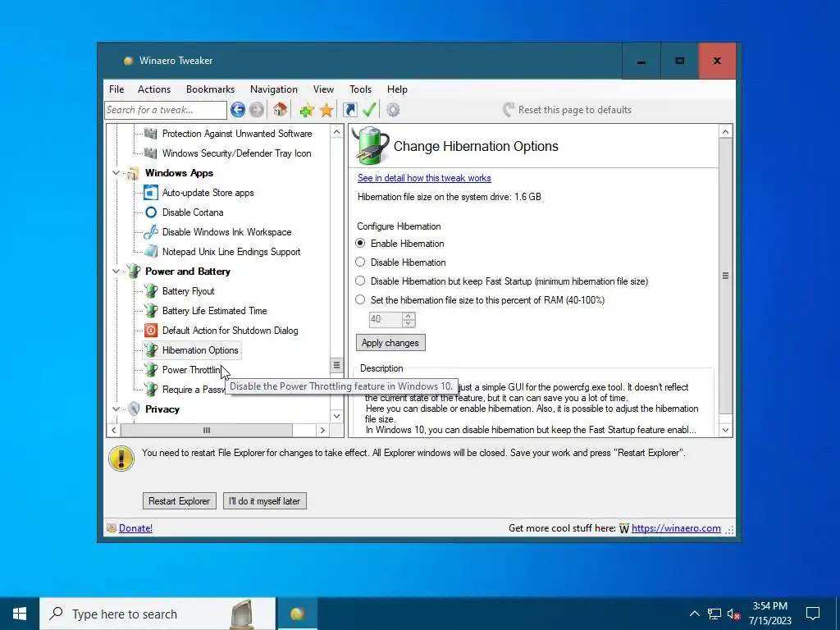Image resolution: width=840 pixels, height=630 pixels.
Task: Click the Winaero taskbar app icon
Action: click(297, 614)
